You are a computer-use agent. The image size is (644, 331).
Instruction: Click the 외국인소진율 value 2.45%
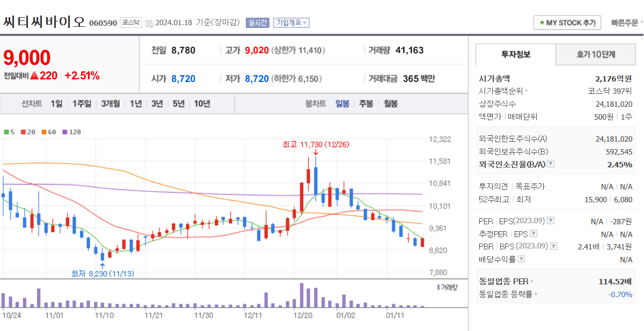point(620,165)
